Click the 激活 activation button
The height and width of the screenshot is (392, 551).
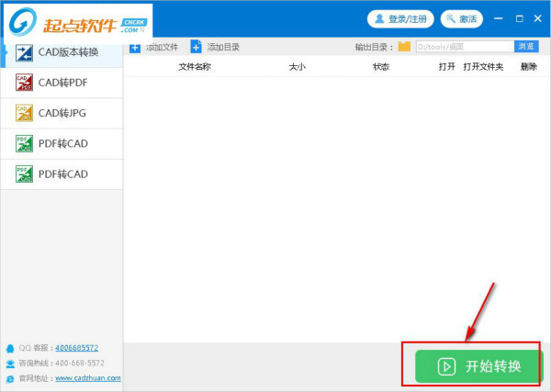pyautogui.click(x=462, y=19)
